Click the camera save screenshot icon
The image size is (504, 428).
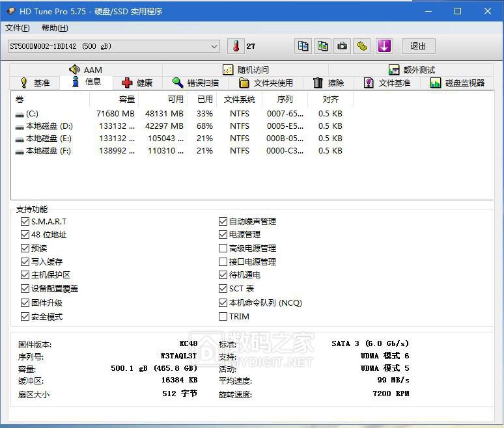(343, 46)
